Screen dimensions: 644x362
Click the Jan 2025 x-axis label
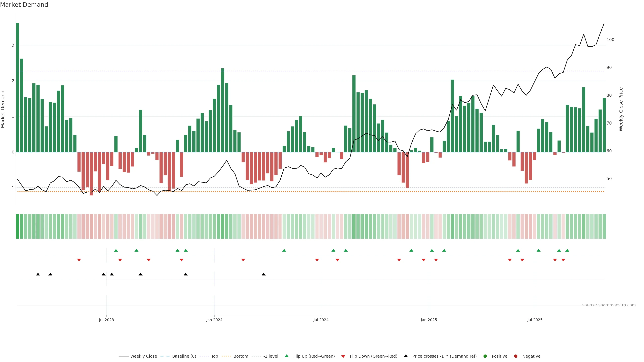click(429, 320)
